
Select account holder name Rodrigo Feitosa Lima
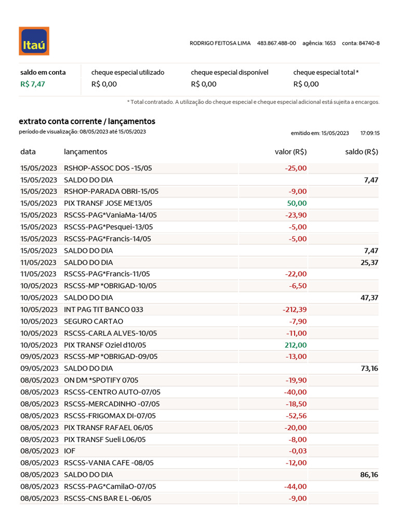(221, 43)
